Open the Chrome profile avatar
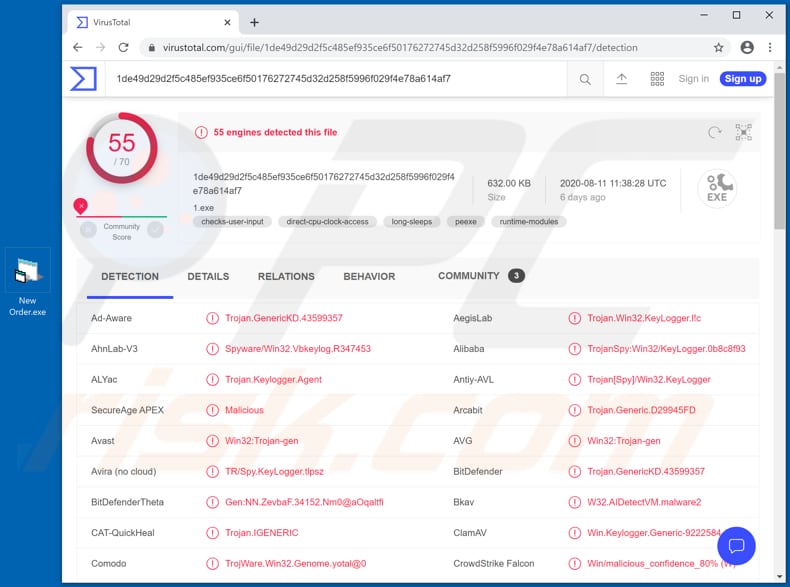The width and height of the screenshot is (790, 587). coord(747,47)
